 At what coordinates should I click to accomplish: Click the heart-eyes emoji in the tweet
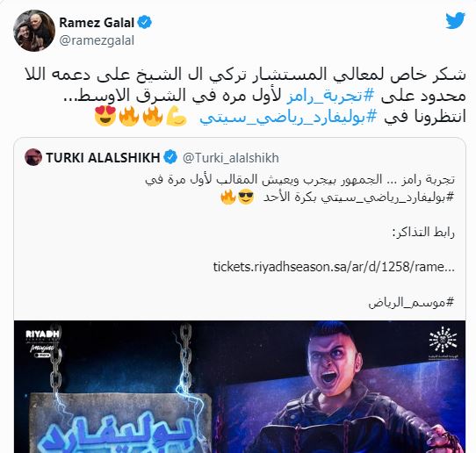[105, 116]
